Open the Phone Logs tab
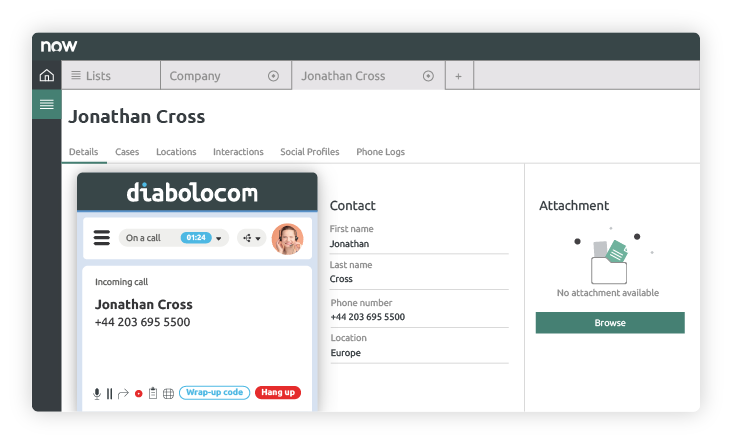Screen dimensions: 732x443 380,152
